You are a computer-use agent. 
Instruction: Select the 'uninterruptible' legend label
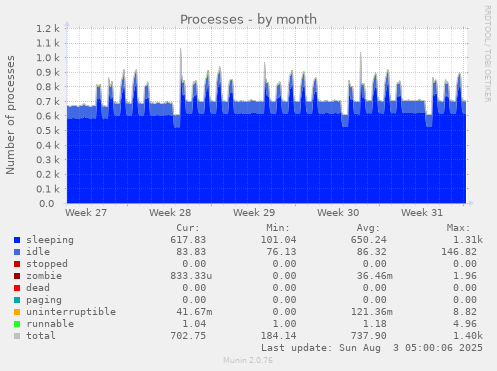[71, 312]
